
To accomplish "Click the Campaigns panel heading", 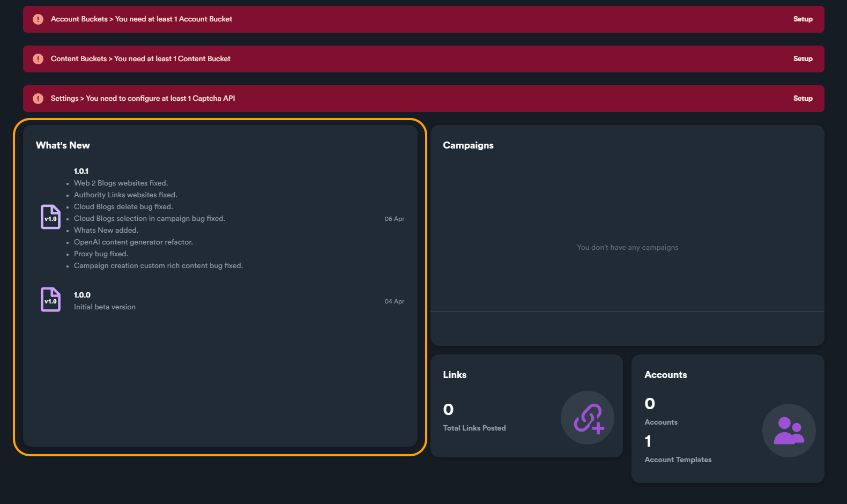I will (468, 145).
